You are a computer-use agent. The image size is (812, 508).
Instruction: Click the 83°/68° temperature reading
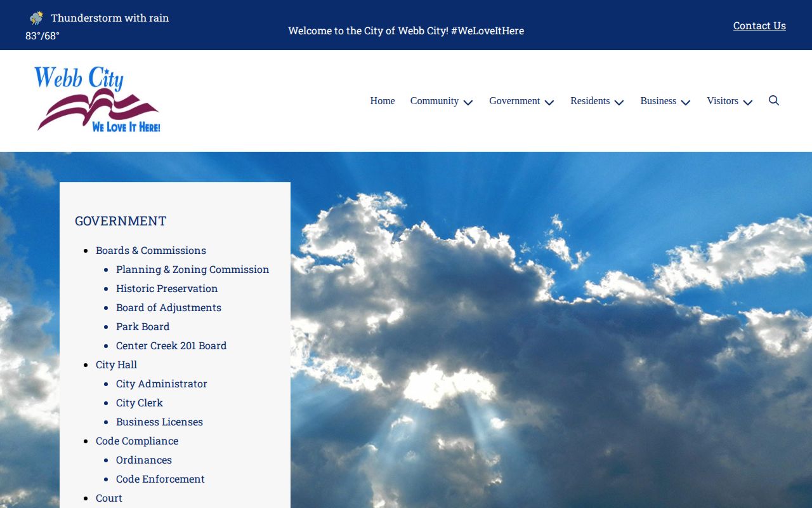coord(43,36)
